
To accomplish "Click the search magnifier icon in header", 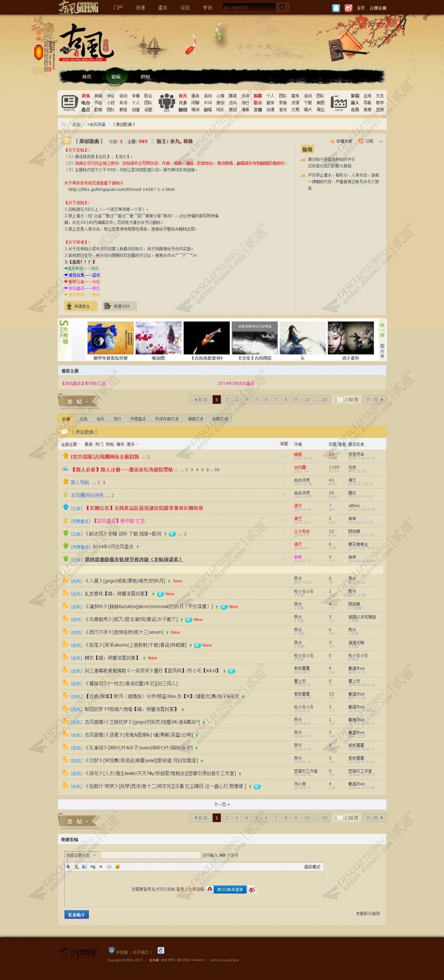I will [x=282, y=7].
